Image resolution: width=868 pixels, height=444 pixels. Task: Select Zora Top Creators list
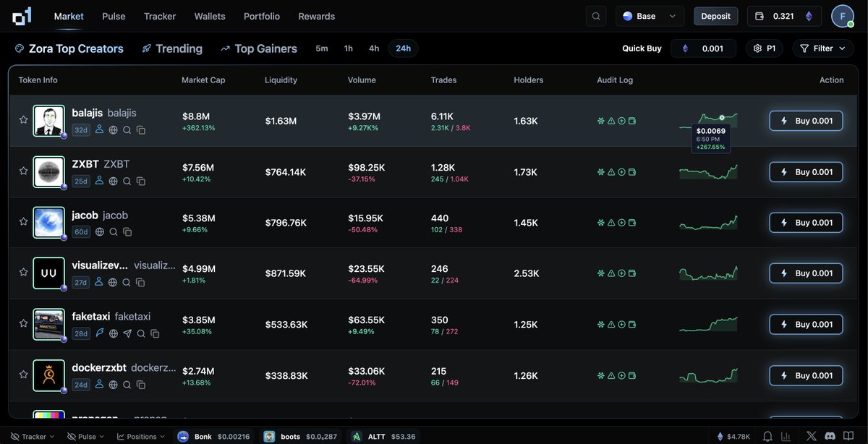[69, 48]
